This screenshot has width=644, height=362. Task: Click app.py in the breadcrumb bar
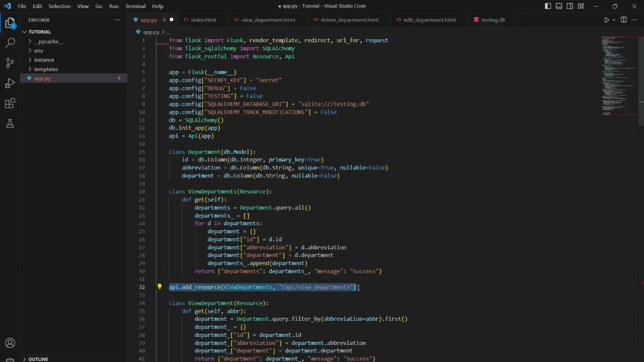point(151,32)
